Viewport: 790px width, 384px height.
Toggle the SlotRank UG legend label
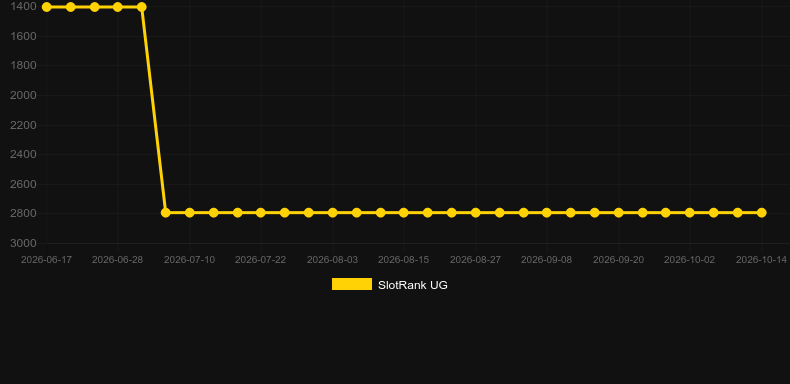point(413,285)
